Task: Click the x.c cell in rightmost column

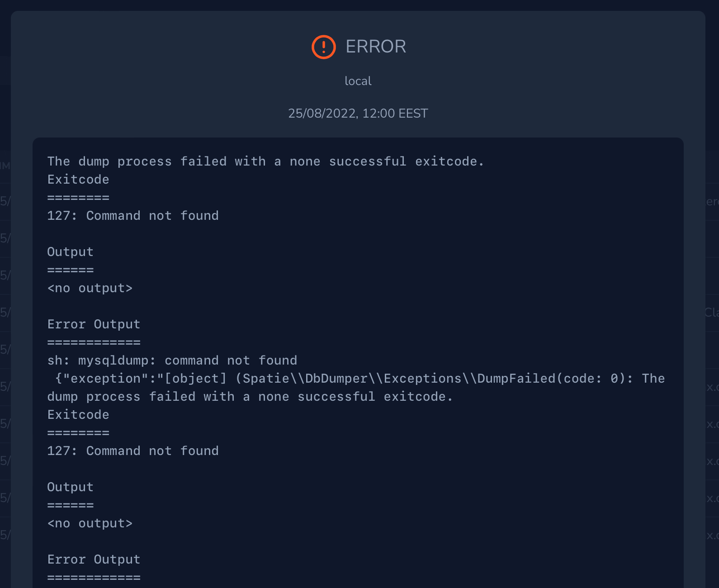Action: click(714, 387)
